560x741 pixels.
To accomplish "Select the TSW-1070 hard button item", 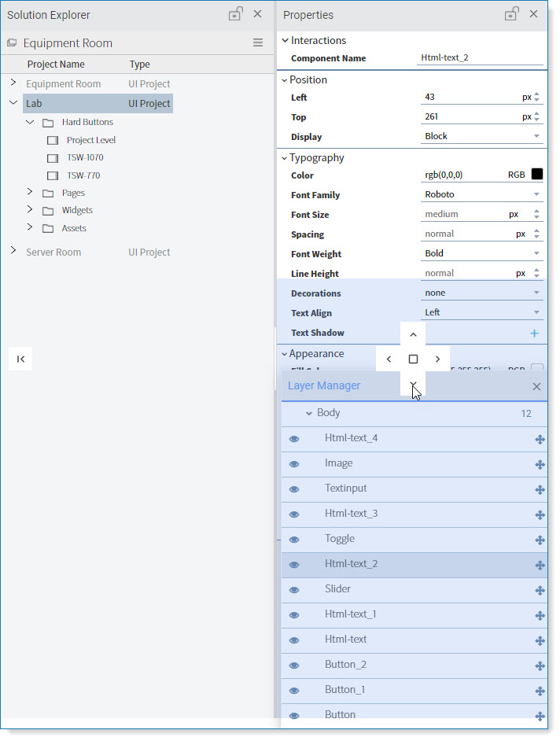I will pos(85,157).
